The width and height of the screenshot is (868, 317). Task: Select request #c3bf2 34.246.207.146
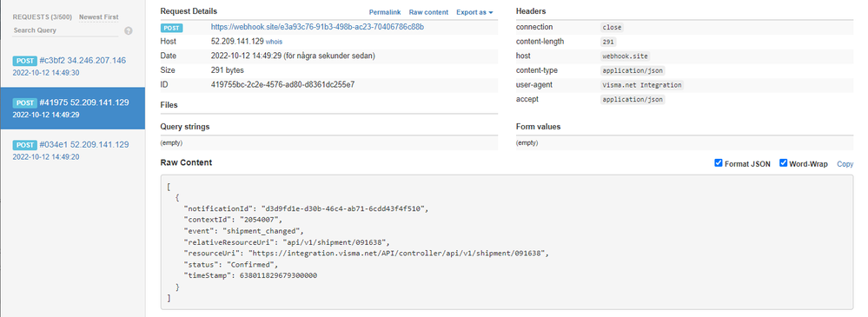pyautogui.click(x=72, y=66)
